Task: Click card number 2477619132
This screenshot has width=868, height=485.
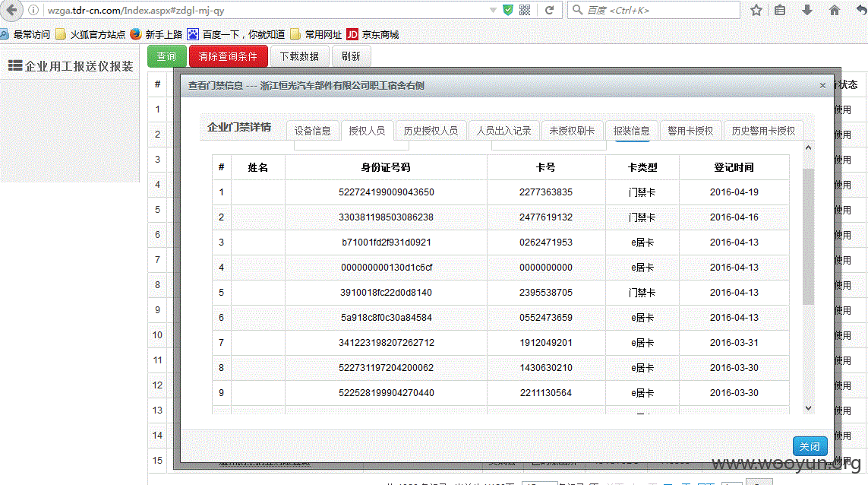Action: coord(546,217)
